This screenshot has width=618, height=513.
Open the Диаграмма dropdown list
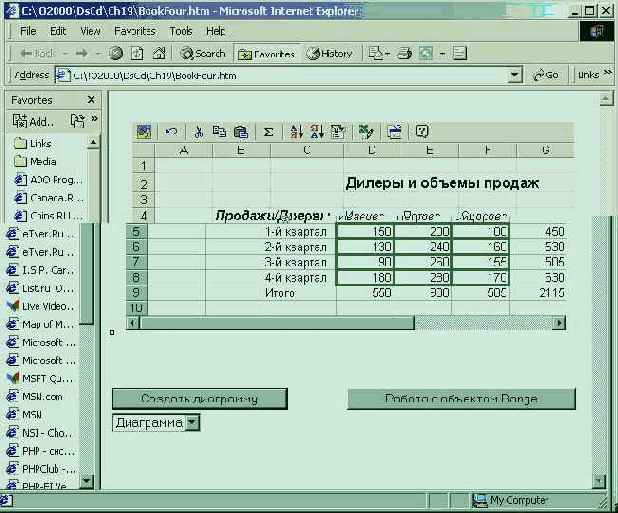click(x=193, y=423)
